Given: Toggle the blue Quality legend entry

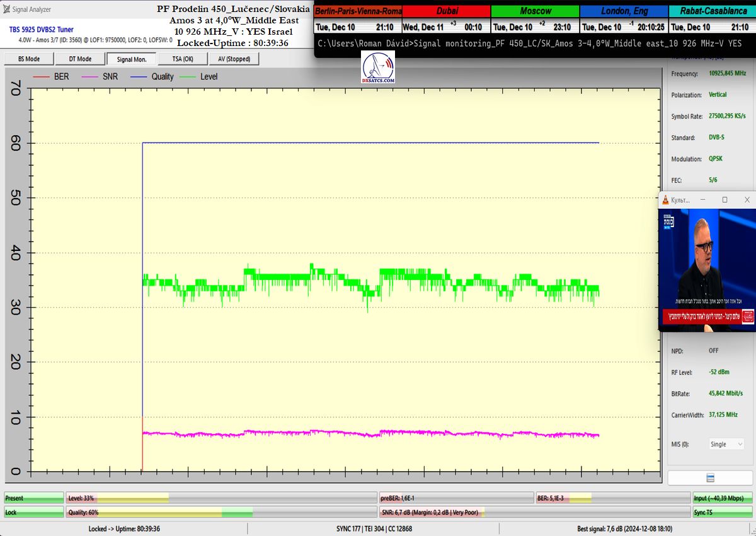Looking at the screenshot, I should point(152,77).
